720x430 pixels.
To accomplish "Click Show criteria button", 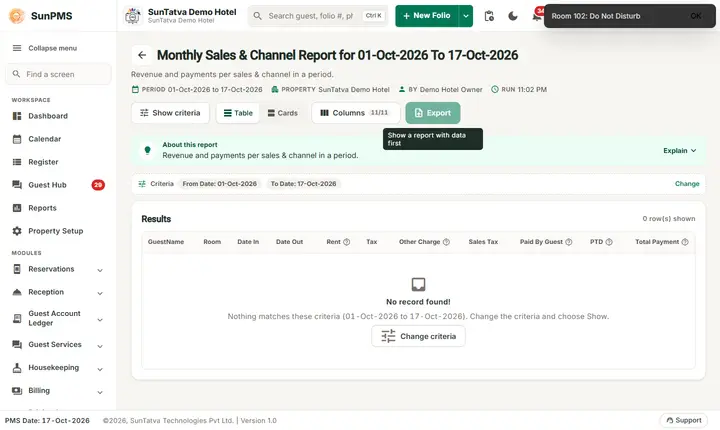I will (x=170, y=113).
